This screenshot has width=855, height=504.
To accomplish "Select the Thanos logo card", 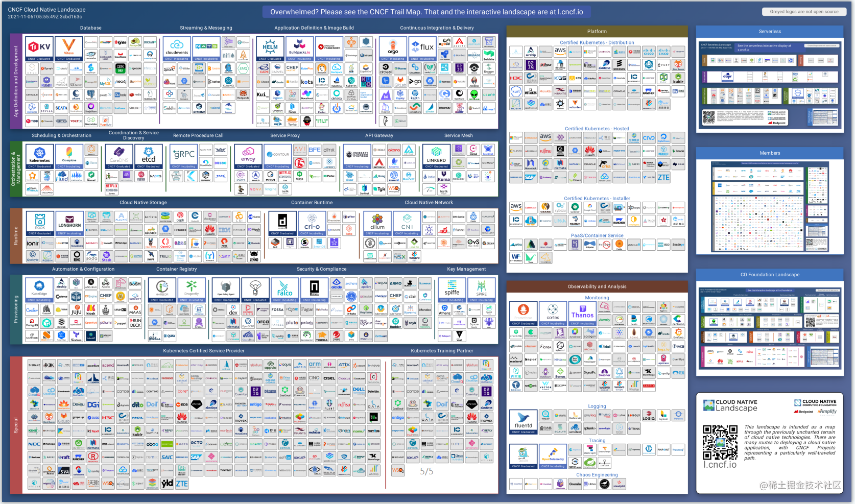I will 583,313.
